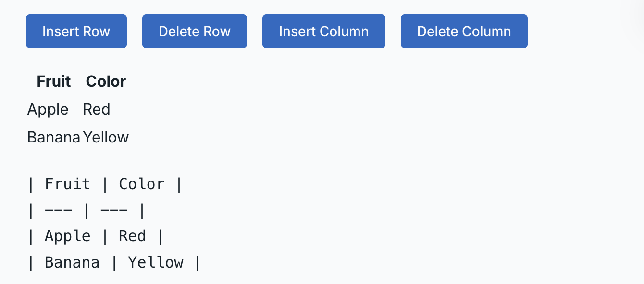Click the Insert Row button
Screen dimensions: 644x284
click(76, 32)
